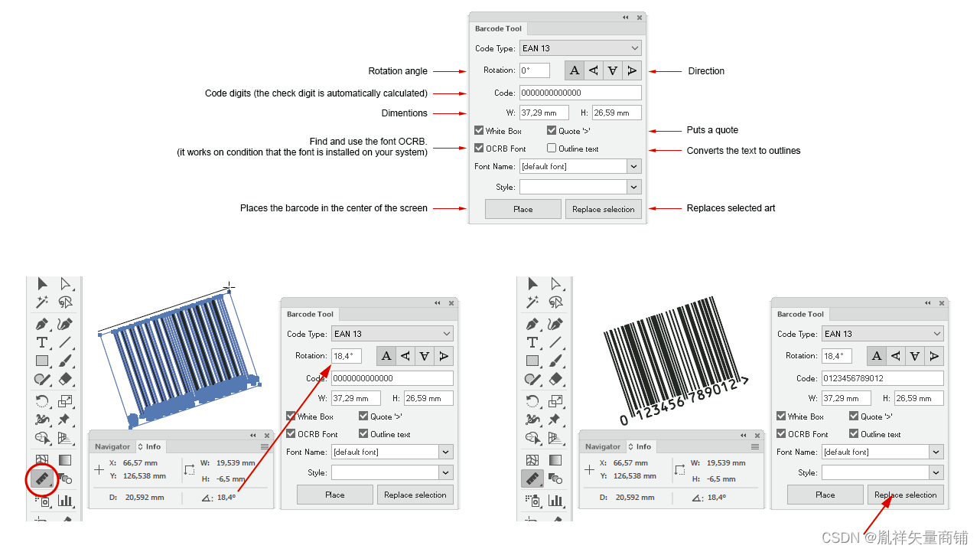The height and width of the screenshot is (552, 980).
Task: Click Rotation 18,4° field beside the blue barcode
Action: (347, 356)
